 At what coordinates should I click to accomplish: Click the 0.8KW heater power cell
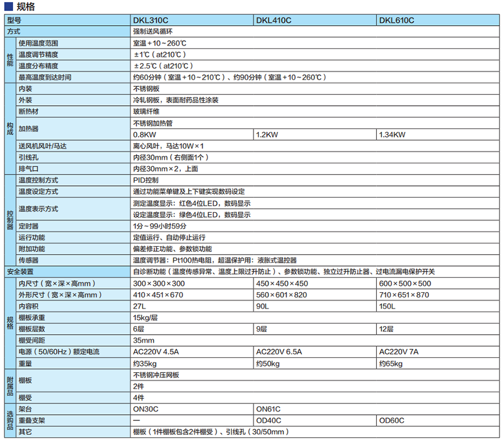[x=143, y=135]
